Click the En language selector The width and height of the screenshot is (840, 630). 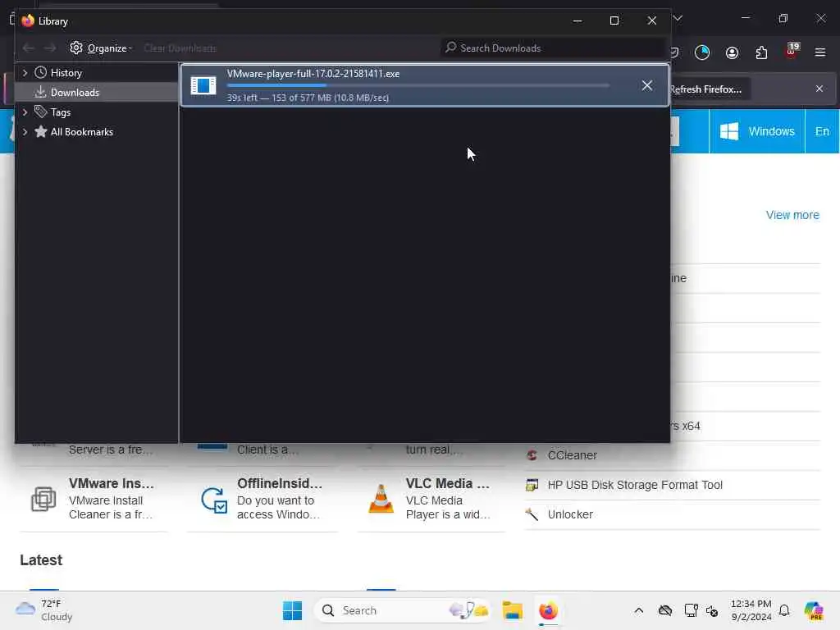[x=822, y=132]
